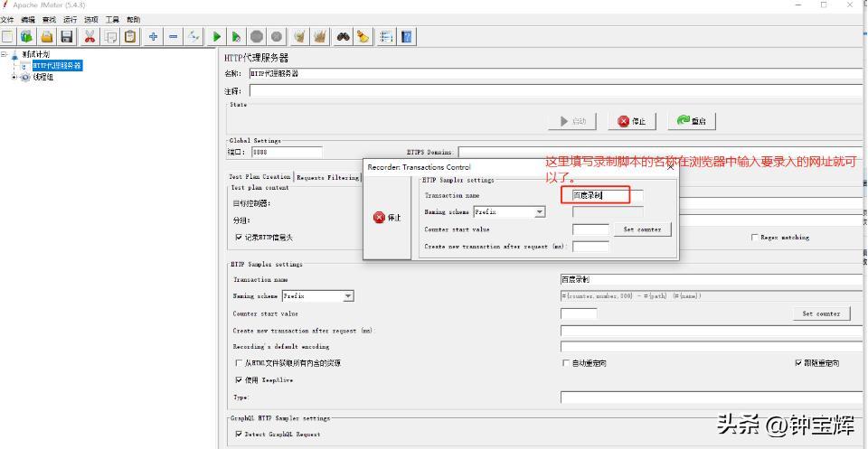Open Naming scheme dropdown in the Recorder dialog
The height and width of the screenshot is (449, 868).
pyautogui.click(x=540, y=212)
